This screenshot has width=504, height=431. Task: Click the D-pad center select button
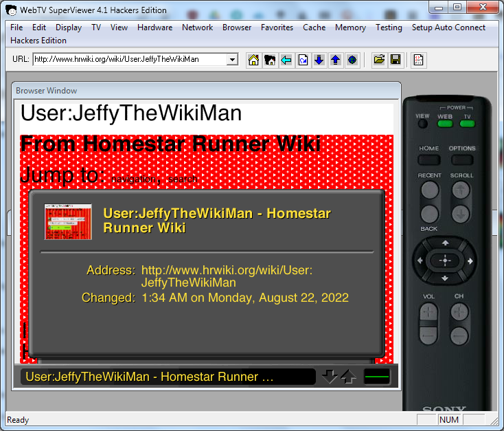[445, 261]
